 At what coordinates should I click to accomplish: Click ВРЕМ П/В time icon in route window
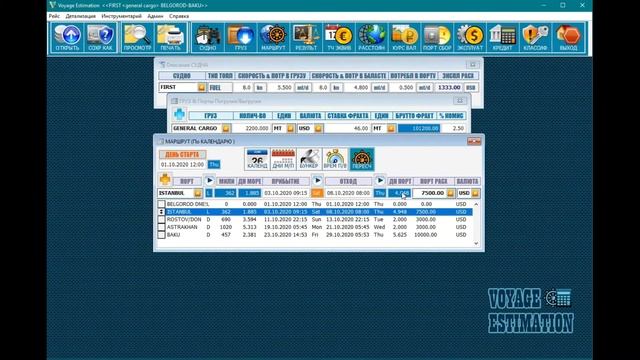pyautogui.click(x=335, y=159)
